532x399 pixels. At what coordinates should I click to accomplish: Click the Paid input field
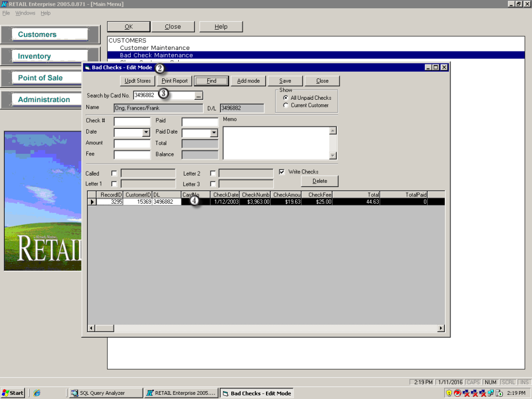tap(200, 122)
